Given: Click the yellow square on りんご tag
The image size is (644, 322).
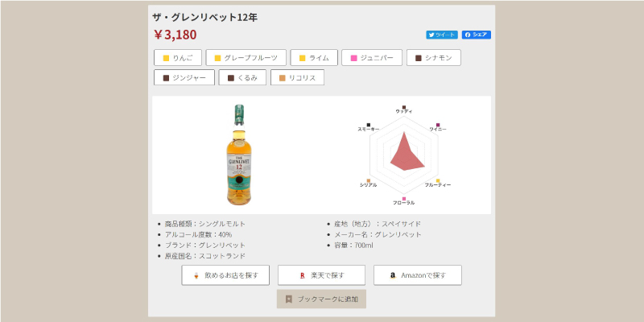Looking at the screenshot, I should tap(166, 58).
